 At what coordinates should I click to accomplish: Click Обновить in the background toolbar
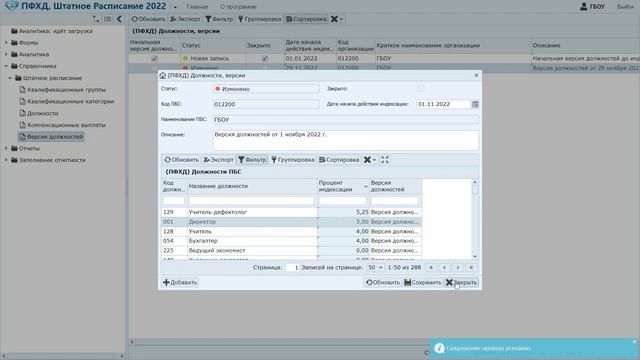(148, 19)
